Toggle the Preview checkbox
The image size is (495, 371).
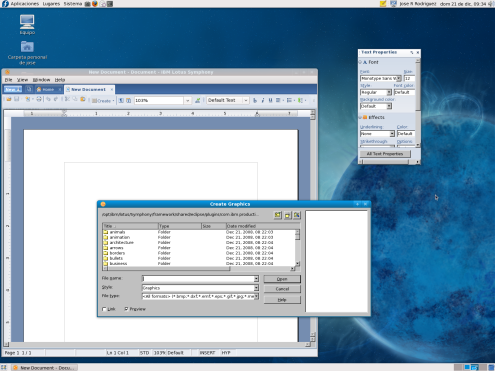126,309
